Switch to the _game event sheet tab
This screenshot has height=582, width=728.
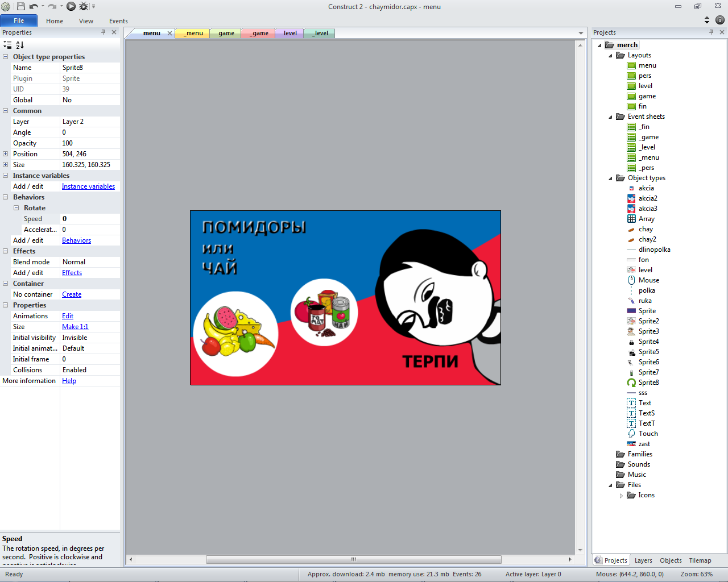[259, 33]
